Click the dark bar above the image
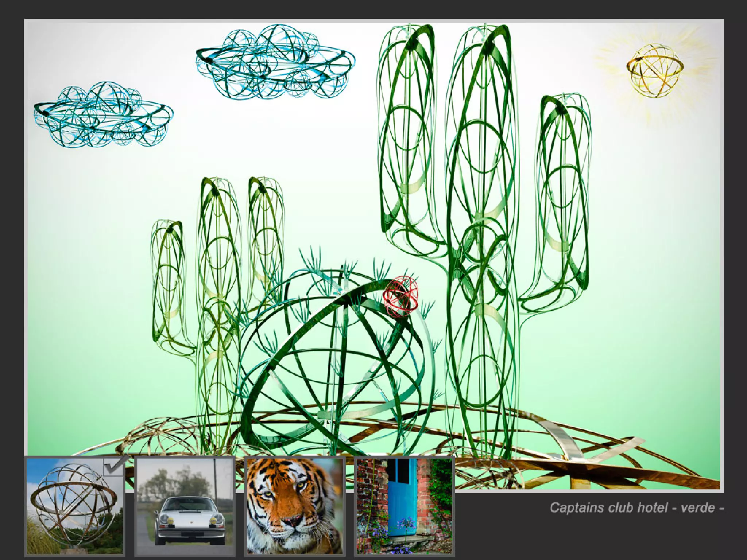Screen dimensions: 747x560 [373, 9]
